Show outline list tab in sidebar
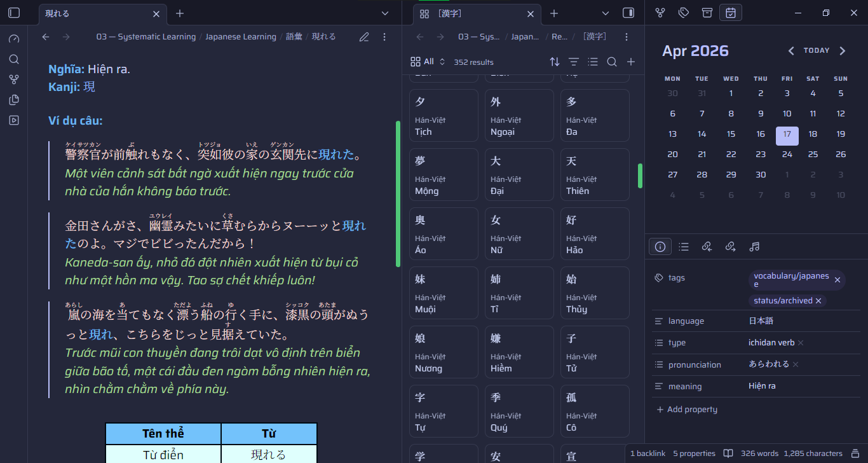Viewport: 868px width, 463px height. click(x=684, y=247)
